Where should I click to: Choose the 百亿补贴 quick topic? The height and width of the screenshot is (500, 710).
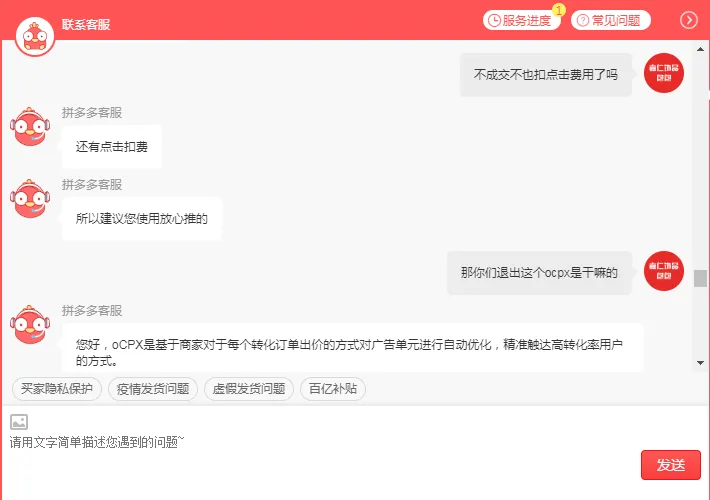click(x=333, y=389)
